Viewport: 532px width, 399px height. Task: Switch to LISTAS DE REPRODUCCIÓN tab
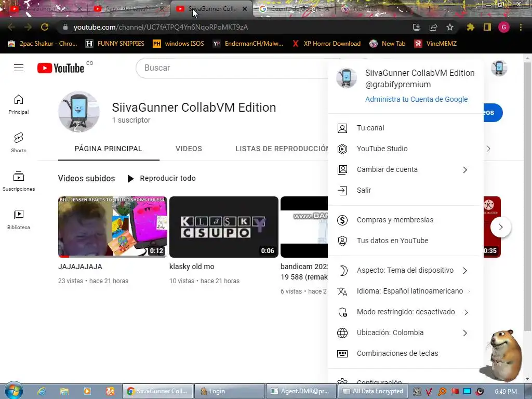click(282, 149)
